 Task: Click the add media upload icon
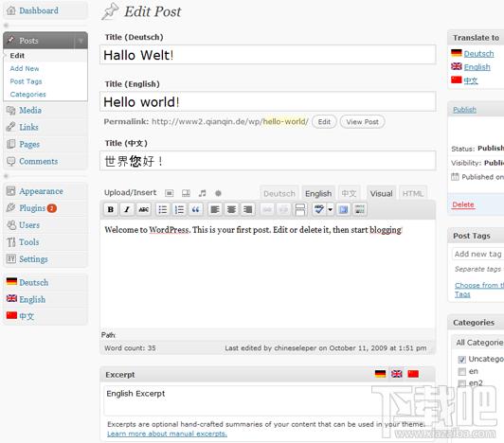click(x=218, y=193)
